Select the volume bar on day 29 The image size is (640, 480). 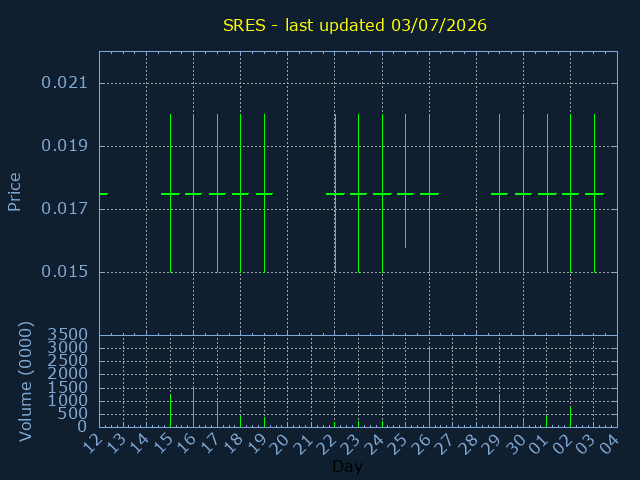500,411
